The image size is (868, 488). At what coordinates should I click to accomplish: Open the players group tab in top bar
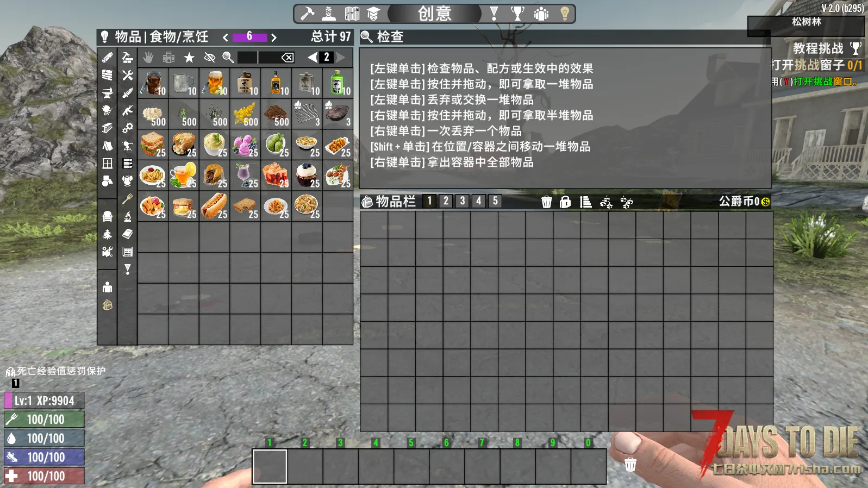[x=541, y=14]
